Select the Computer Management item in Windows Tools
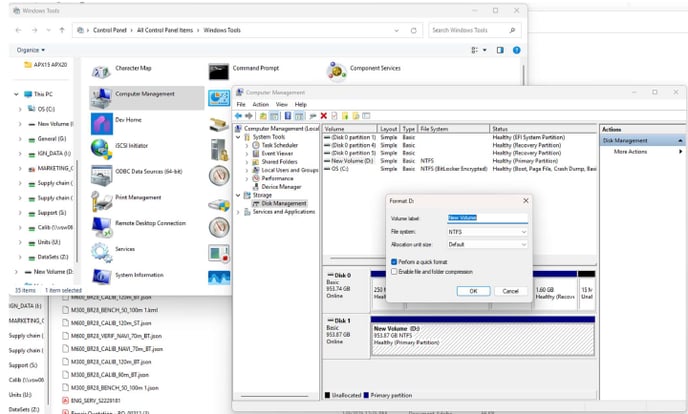The width and height of the screenshot is (688, 414). [147, 97]
